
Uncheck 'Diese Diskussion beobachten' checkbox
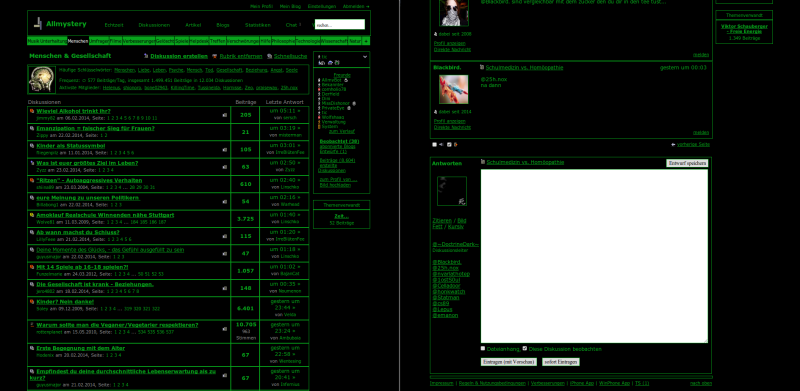pos(525,348)
